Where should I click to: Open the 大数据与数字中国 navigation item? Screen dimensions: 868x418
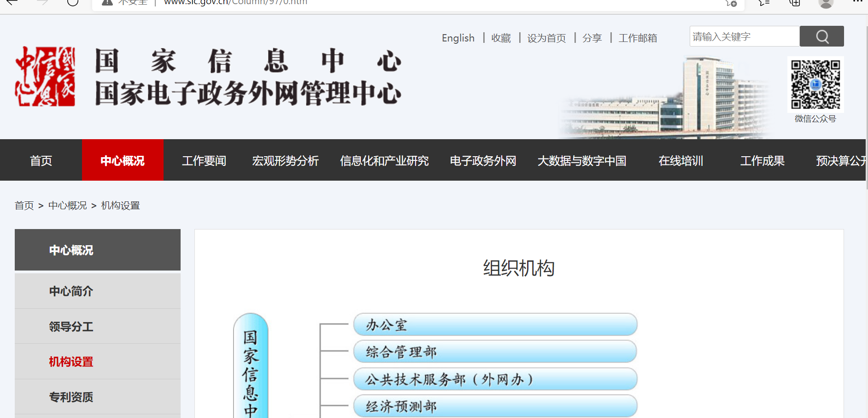coord(582,160)
